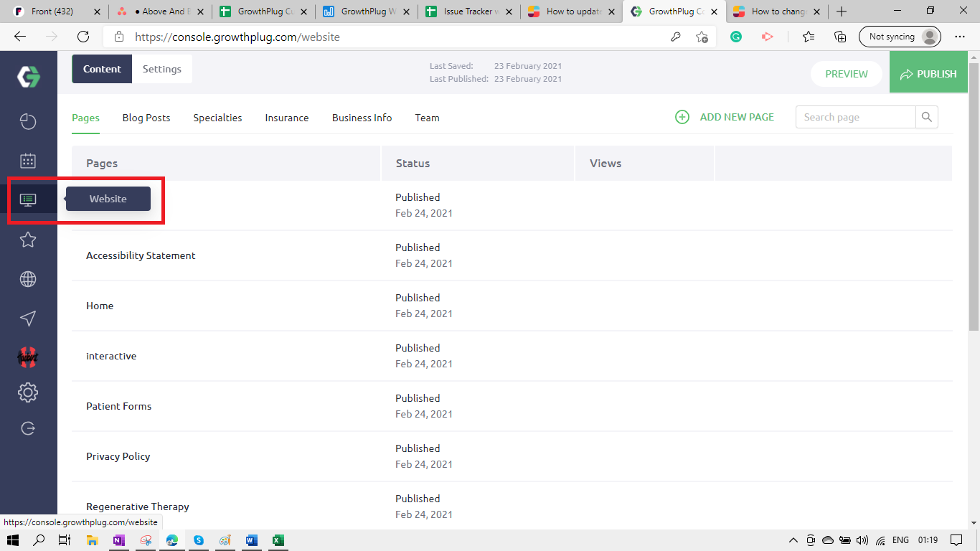This screenshot has width=980, height=551.
Task: Select the Pages sub-tab
Action: pyautogui.click(x=85, y=118)
